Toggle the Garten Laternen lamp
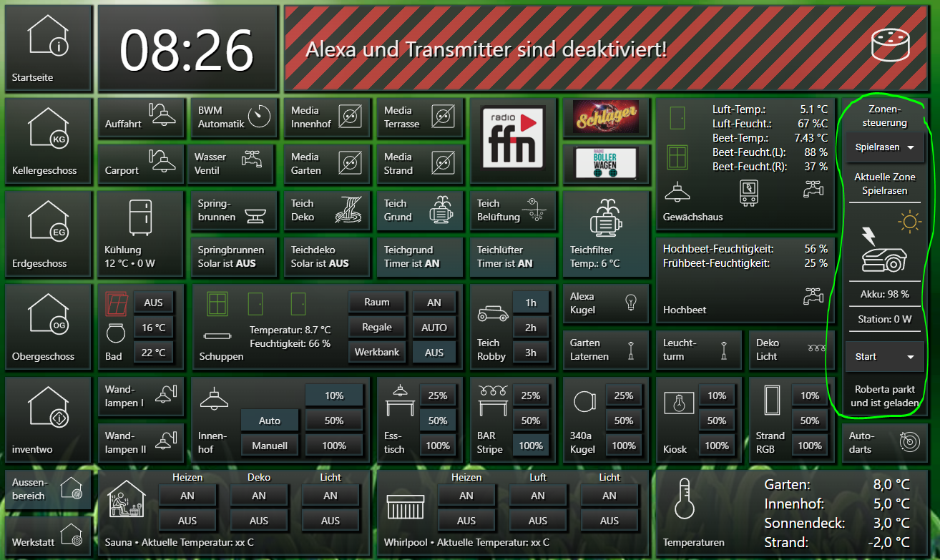 606,350
